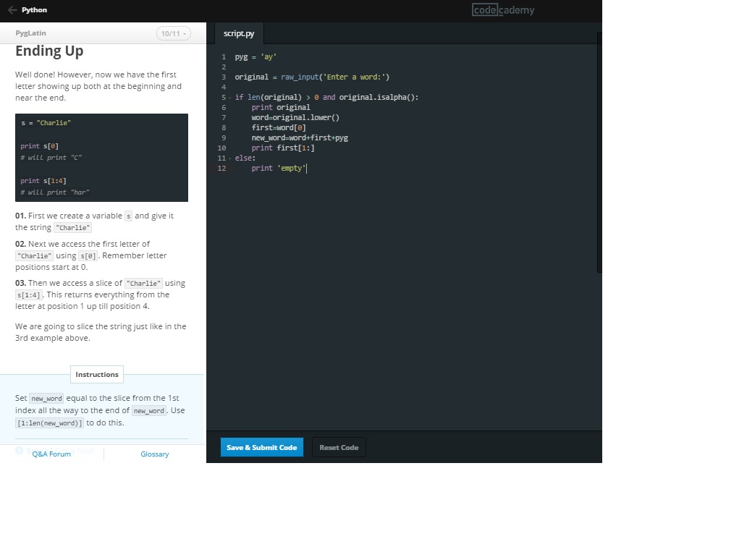Image resolution: width=747 pixels, height=560 pixels.
Task: Collapse the if block fold arrow on line 5
Action: point(230,98)
